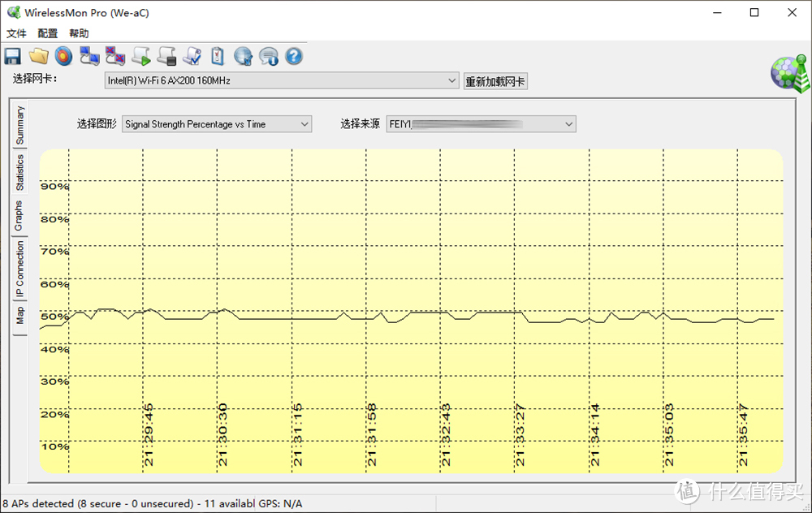Click the Save floppy disk icon

[12, 56]
